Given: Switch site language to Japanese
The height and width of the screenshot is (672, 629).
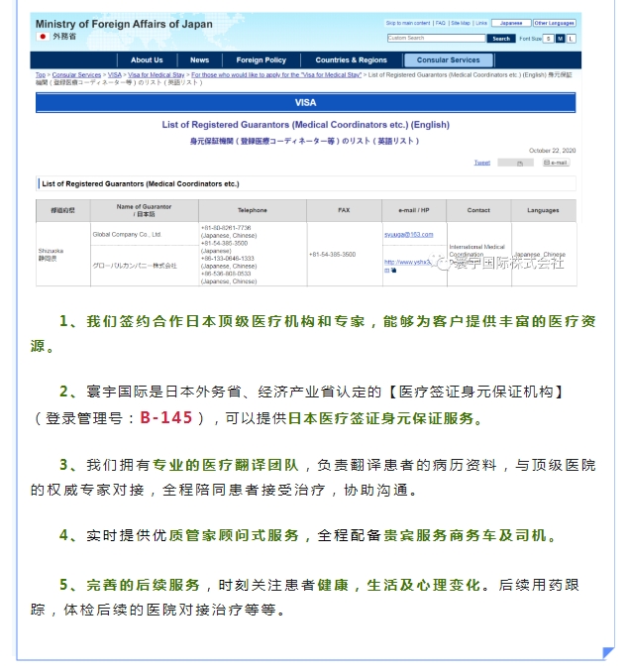Looking at the screenshot, I should click(x=511, y=23).
